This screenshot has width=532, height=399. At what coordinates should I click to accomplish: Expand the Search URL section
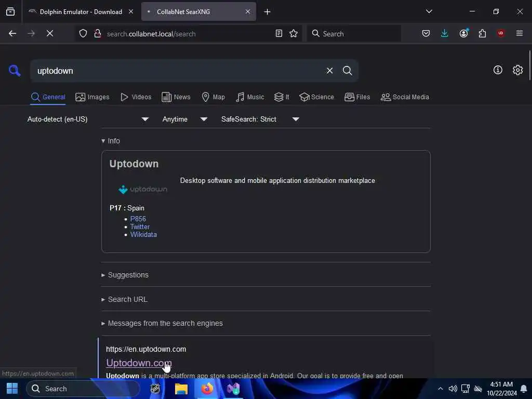pos(124,299)
